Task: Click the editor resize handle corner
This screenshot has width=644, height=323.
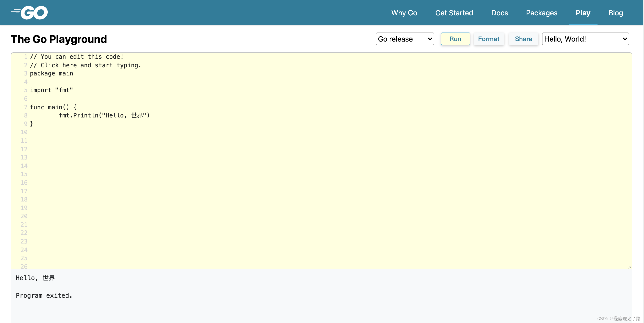Action: [629, 267]
